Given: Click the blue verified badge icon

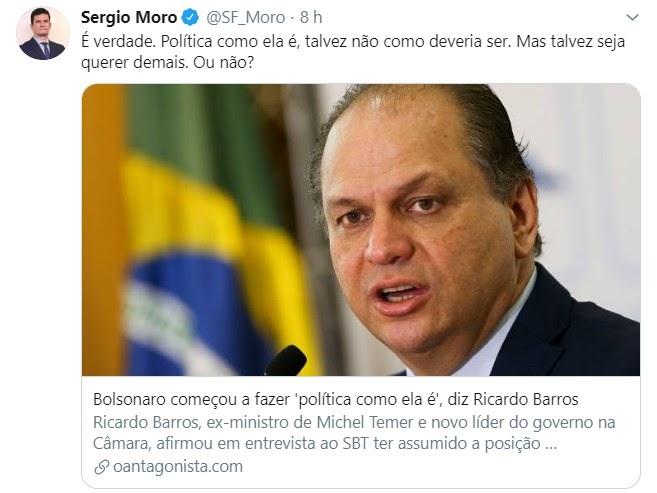Looking at the screenshot, I should pyautogui.click(x=190, y=18).
